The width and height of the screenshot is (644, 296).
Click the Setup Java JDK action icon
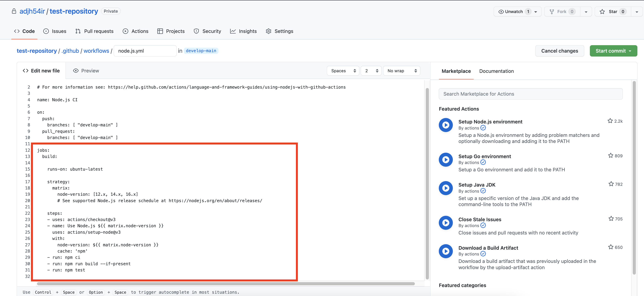click(x=445, y=188)
